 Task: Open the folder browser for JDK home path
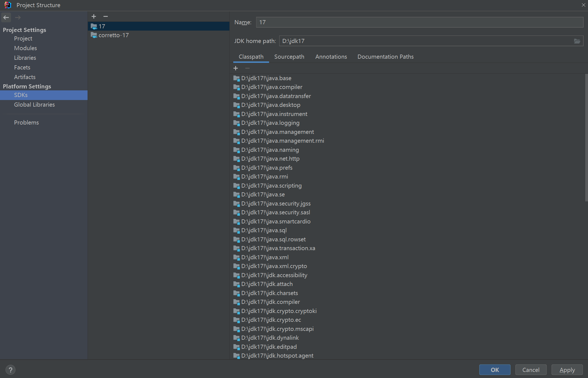[x=577, y=41]
